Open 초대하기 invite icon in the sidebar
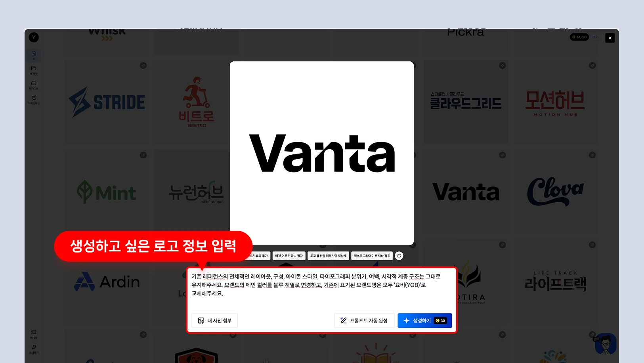The image size is (644, 363). click(x=34, y=349)
